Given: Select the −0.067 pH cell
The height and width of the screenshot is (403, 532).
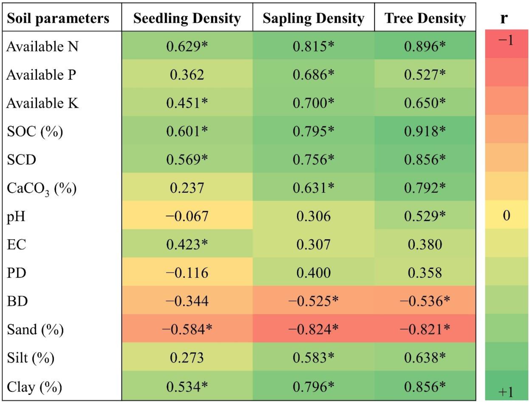Looking at the screenshot, I should pos(187,216).
